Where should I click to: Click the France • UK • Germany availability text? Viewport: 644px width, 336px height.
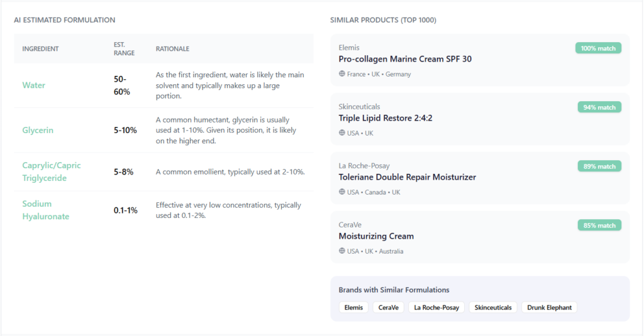pos(379,74)
